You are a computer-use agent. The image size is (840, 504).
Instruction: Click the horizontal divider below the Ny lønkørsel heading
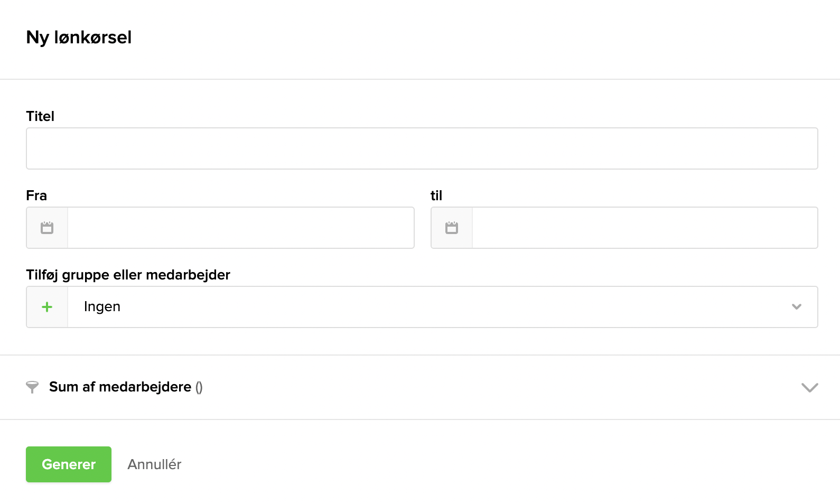click(x=420, y=79)
